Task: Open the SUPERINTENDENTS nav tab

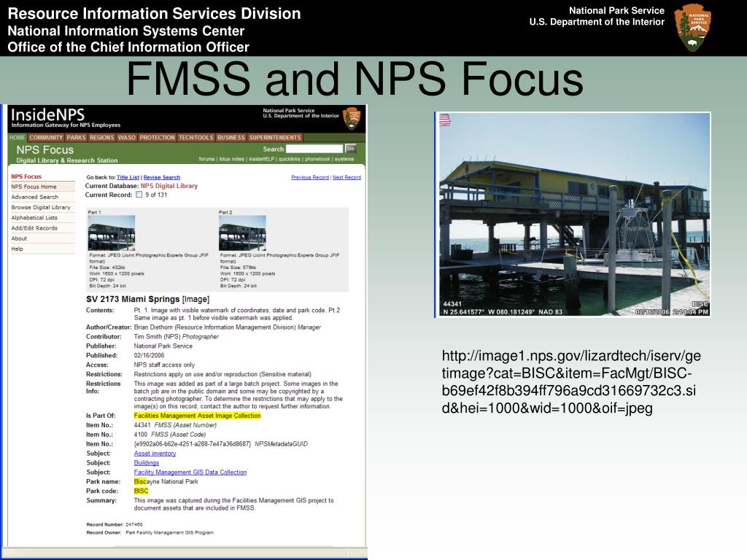Action: 275,138
